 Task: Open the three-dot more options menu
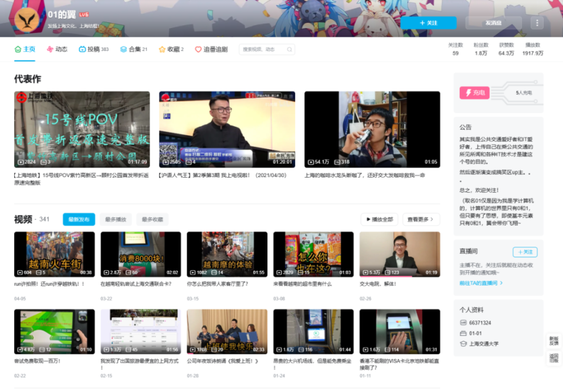coord(537,23)
